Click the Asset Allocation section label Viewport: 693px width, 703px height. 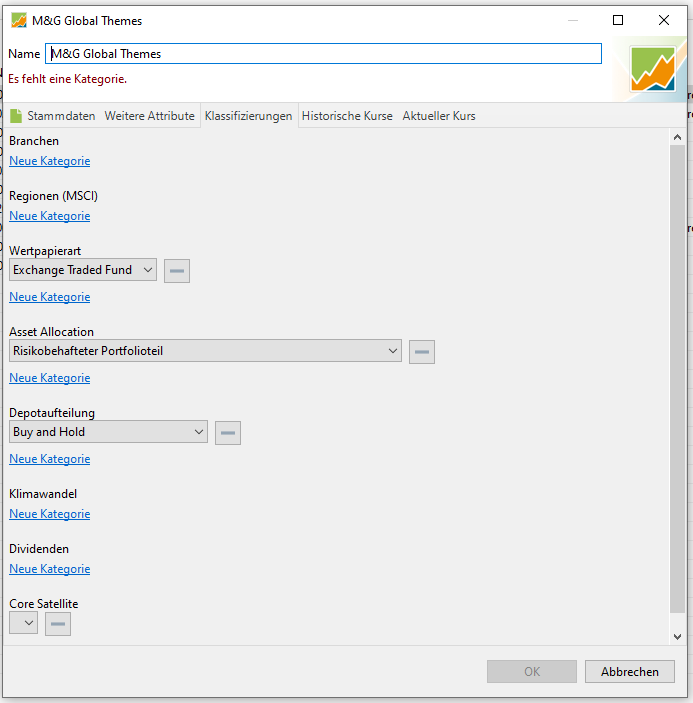click(x=52, y=332)
